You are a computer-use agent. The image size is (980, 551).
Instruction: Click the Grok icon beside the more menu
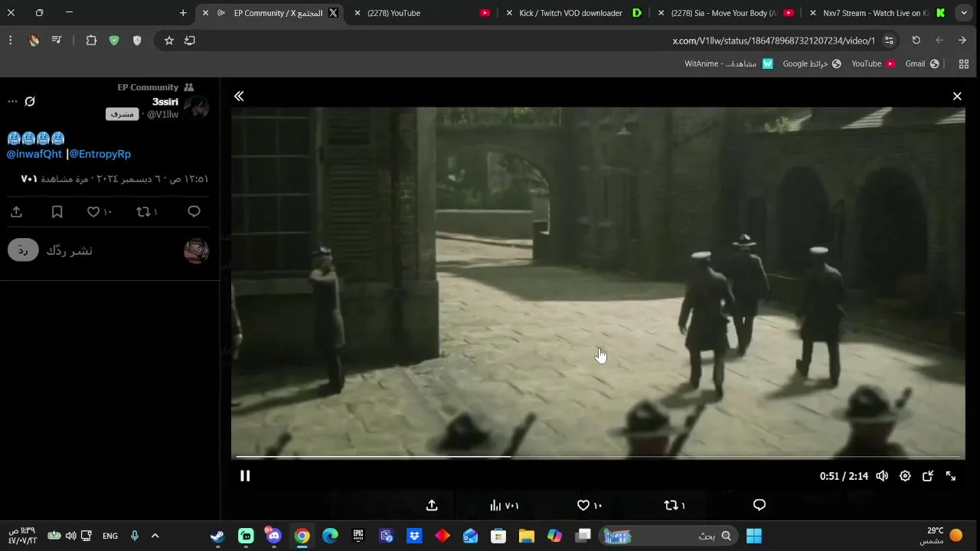[30, 102]
